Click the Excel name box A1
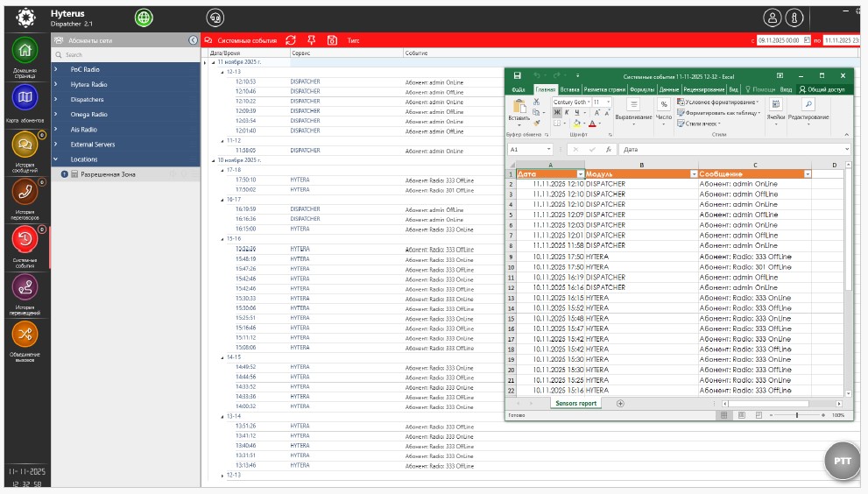868x494 pixels. pos(530,150)
